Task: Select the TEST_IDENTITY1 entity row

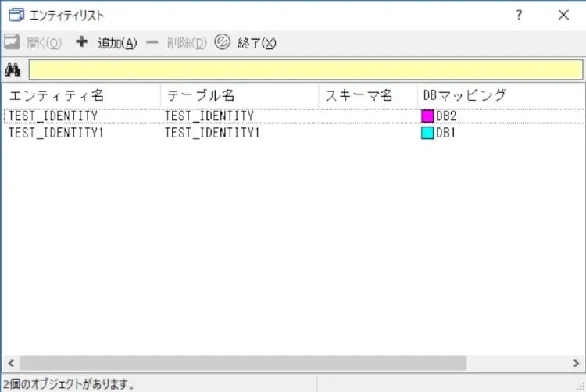Action: point(56,133)
